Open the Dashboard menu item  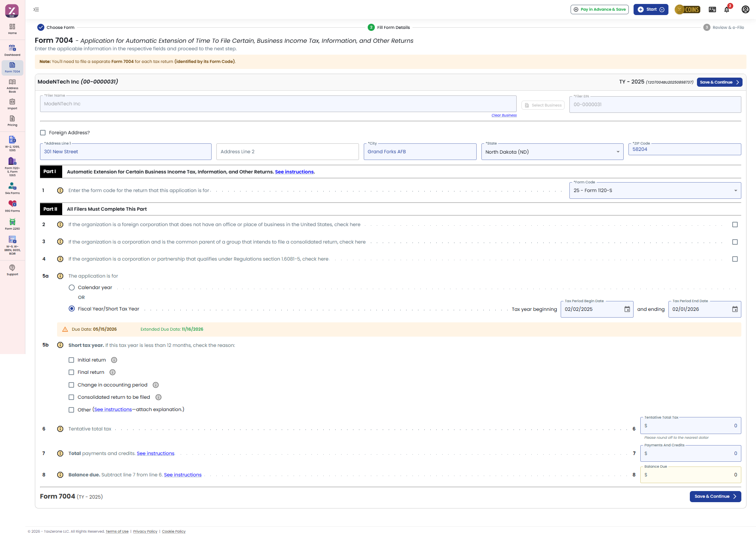12,51
